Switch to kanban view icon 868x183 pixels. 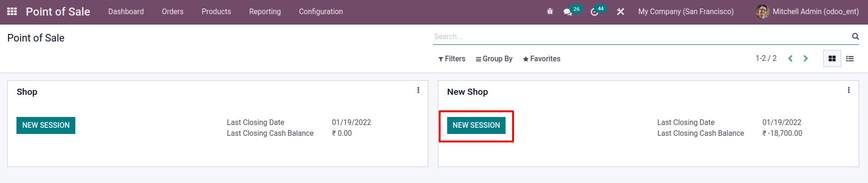point(832,58)
